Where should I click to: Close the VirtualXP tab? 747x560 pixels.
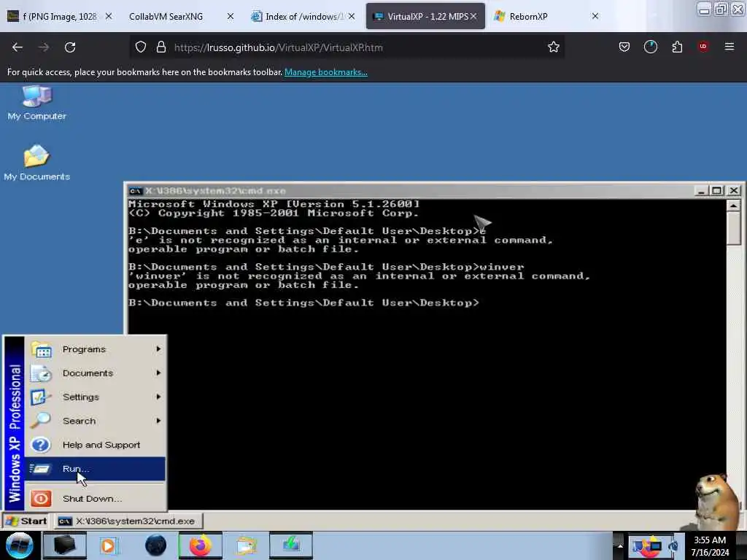point(473,16)
